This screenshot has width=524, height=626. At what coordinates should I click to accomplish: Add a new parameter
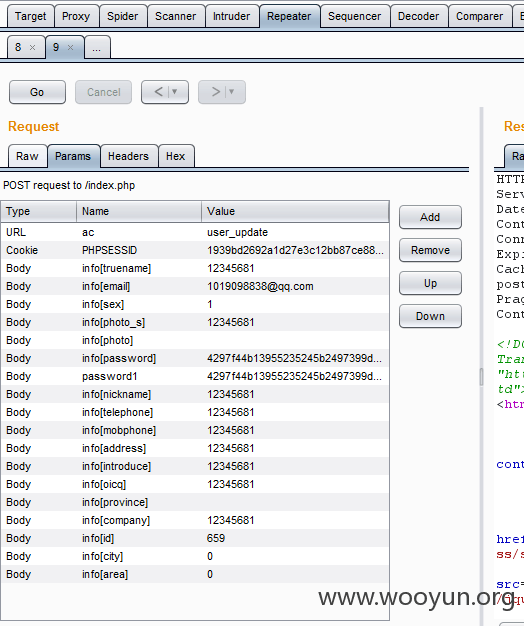(x=430, y=217)
